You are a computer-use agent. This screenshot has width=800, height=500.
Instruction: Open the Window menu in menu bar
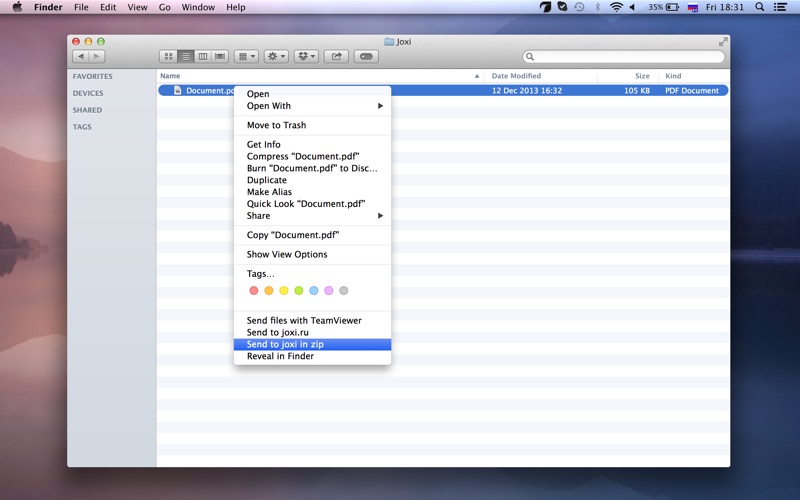click(198, 7)
